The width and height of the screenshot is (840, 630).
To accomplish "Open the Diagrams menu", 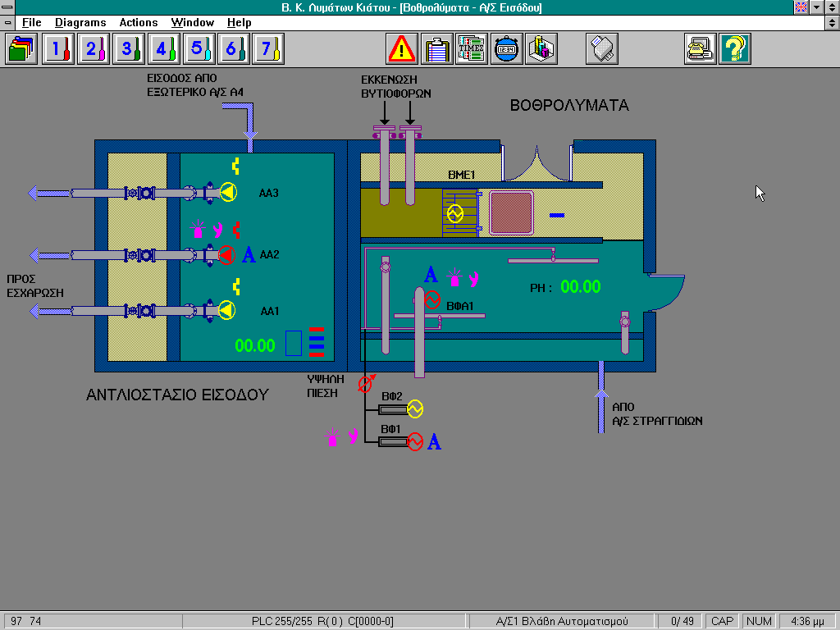I will pos(80,23).
